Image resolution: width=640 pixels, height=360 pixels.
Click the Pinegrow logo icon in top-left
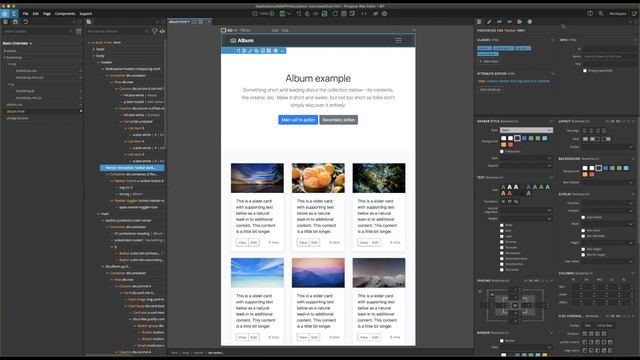(4, 13)
